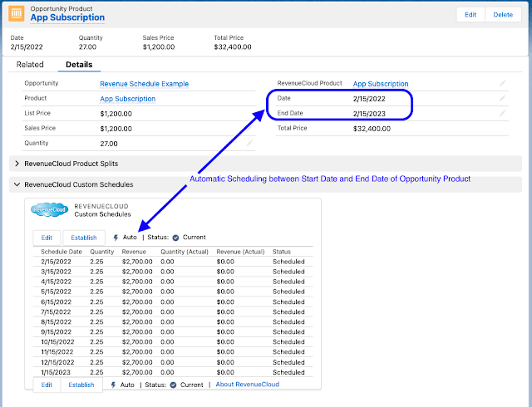Click the 5/15/2022 schedule date cell

(x=56, y=292)
